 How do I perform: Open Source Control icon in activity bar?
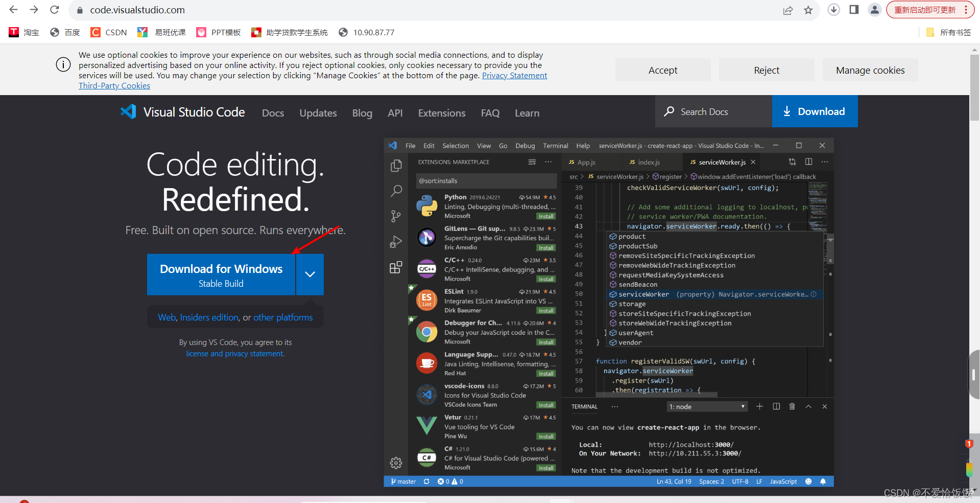(x=396, y=216)
